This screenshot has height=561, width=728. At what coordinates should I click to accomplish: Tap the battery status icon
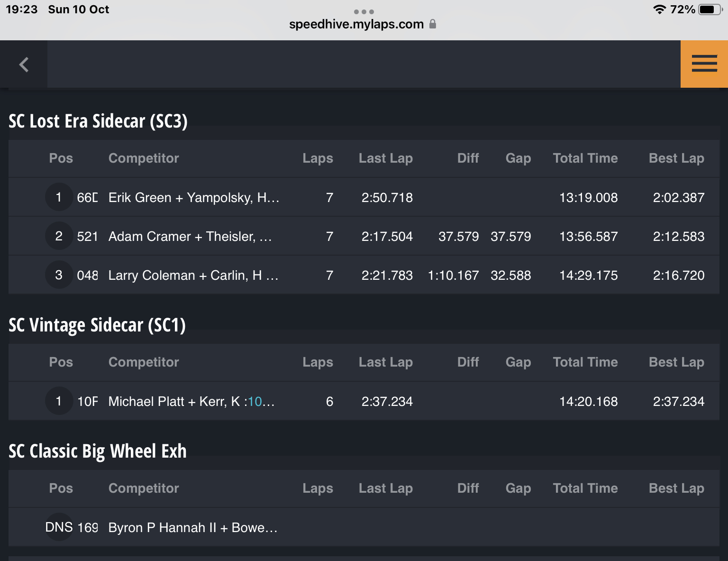(710, 9)
